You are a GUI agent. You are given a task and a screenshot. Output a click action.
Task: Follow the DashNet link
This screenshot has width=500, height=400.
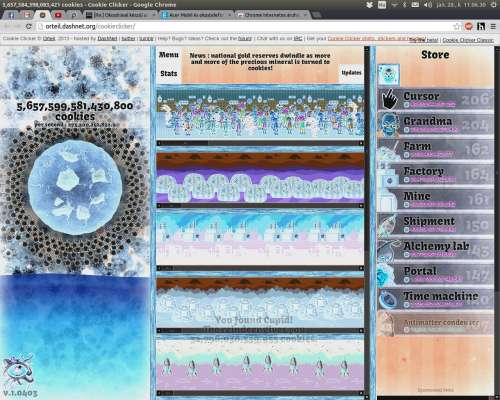(x=107, y=39)
